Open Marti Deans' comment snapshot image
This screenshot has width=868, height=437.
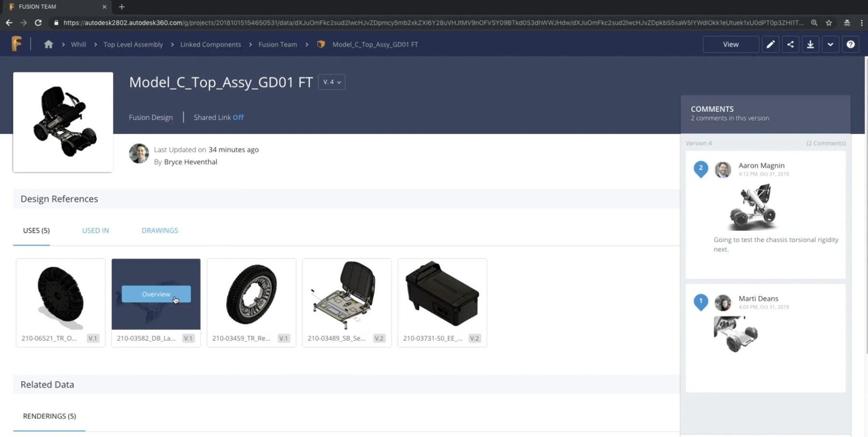pos(736,334)
